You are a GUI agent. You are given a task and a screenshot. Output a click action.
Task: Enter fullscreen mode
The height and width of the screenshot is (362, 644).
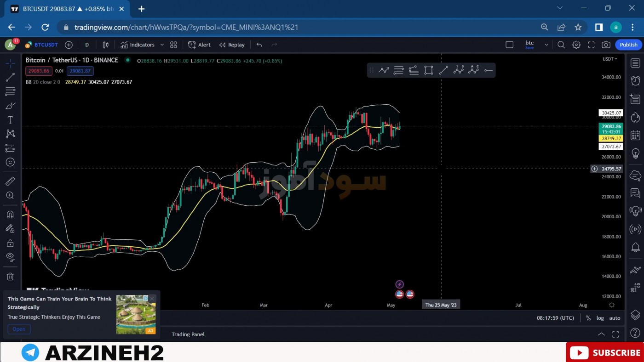(591, 45)
